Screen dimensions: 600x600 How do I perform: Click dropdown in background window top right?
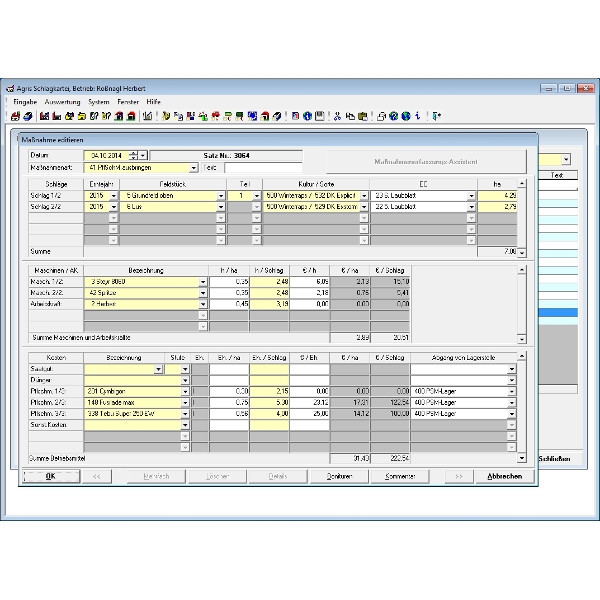coord(566,160)
